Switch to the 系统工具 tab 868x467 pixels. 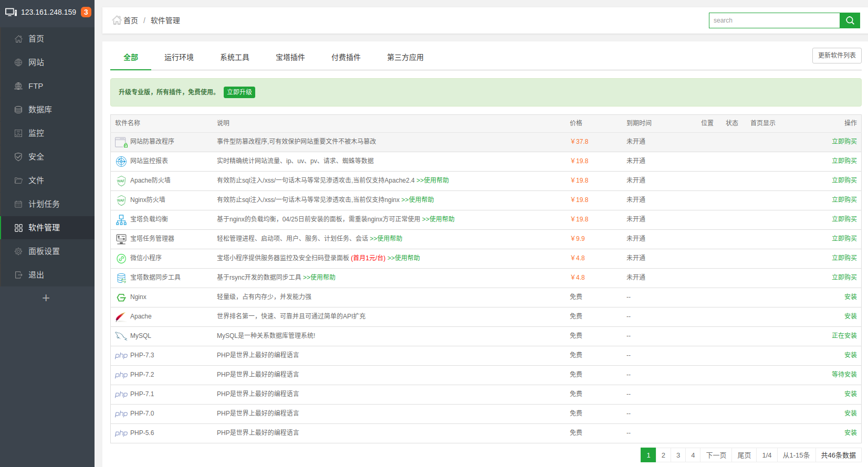point(235,57)
